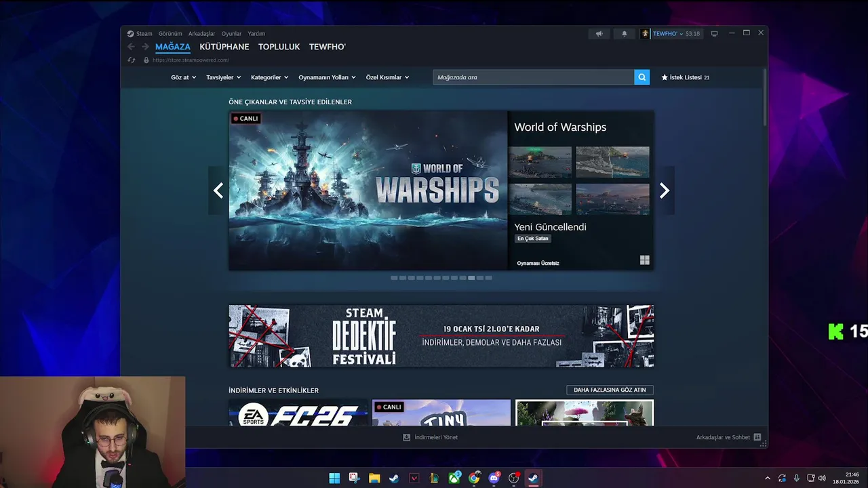Open the Görünüm menu
The image size is (868, 488).
click(x=170, y=33)
